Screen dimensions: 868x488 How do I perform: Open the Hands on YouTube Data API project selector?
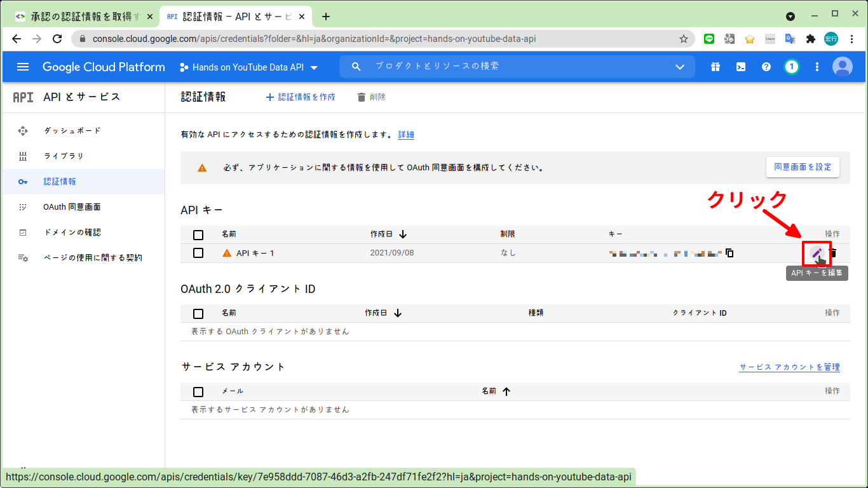coord(248,67)
